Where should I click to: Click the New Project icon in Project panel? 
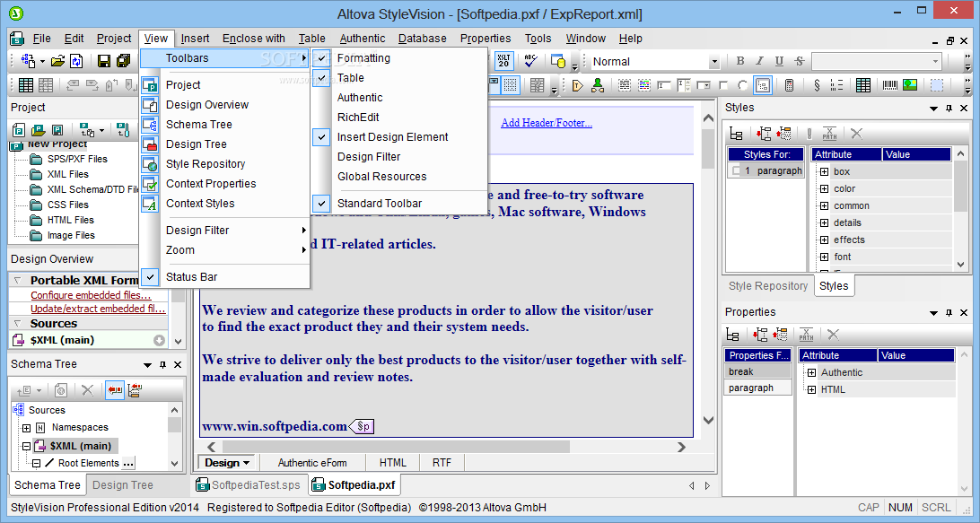click(19, 130)
